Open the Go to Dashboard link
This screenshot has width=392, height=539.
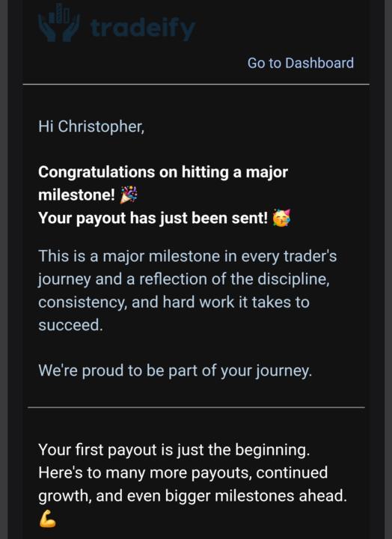(301, 63)
